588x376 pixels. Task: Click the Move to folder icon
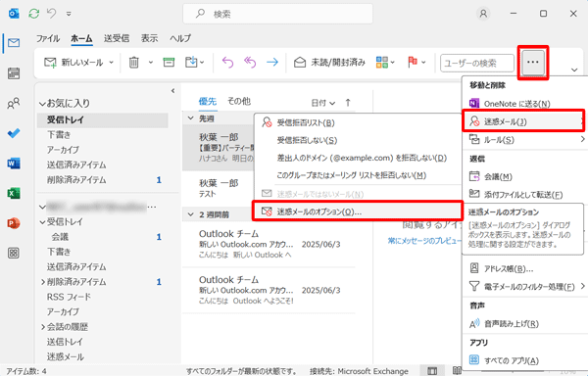tap(191, 62)
